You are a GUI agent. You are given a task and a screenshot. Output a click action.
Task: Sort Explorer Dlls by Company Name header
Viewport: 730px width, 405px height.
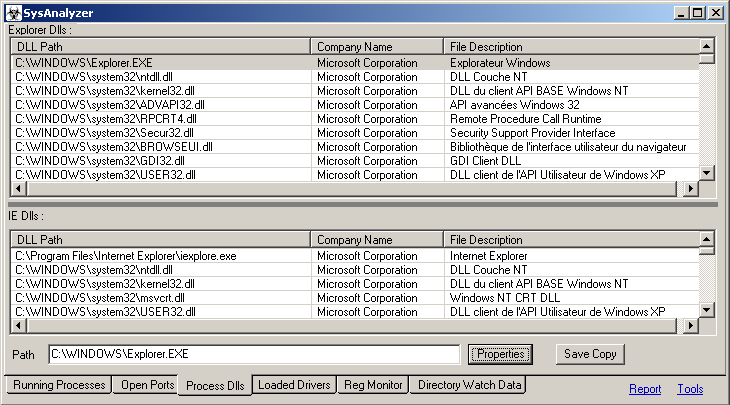coord(376,47)
